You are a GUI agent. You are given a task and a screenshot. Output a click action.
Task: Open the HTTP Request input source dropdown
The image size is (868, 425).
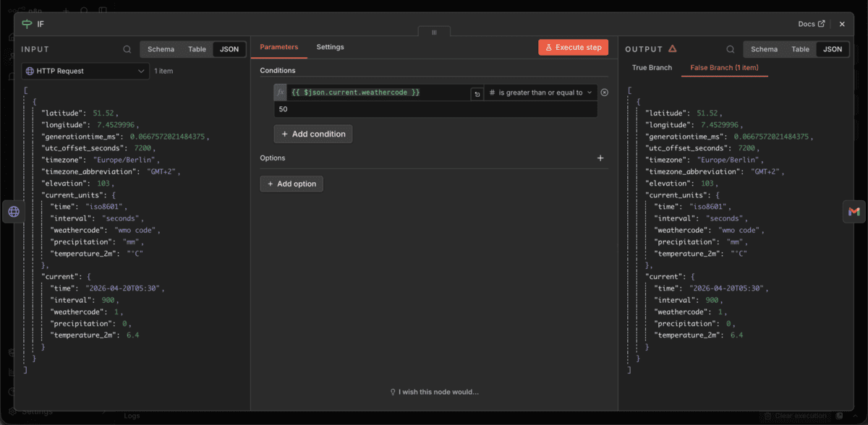pyautogui.click(x=85, y=70)
